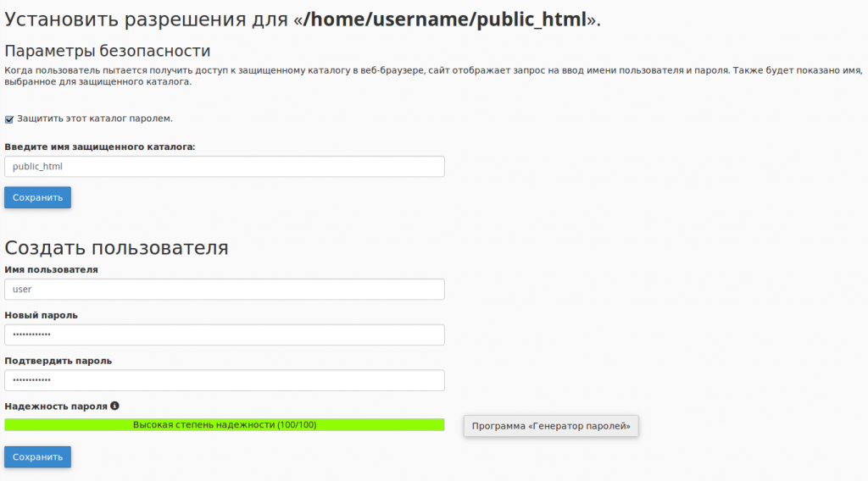The image size is (868, 481).
Task: Click the «Параметры безопасности» section heading
Action: tap(108, 51)
